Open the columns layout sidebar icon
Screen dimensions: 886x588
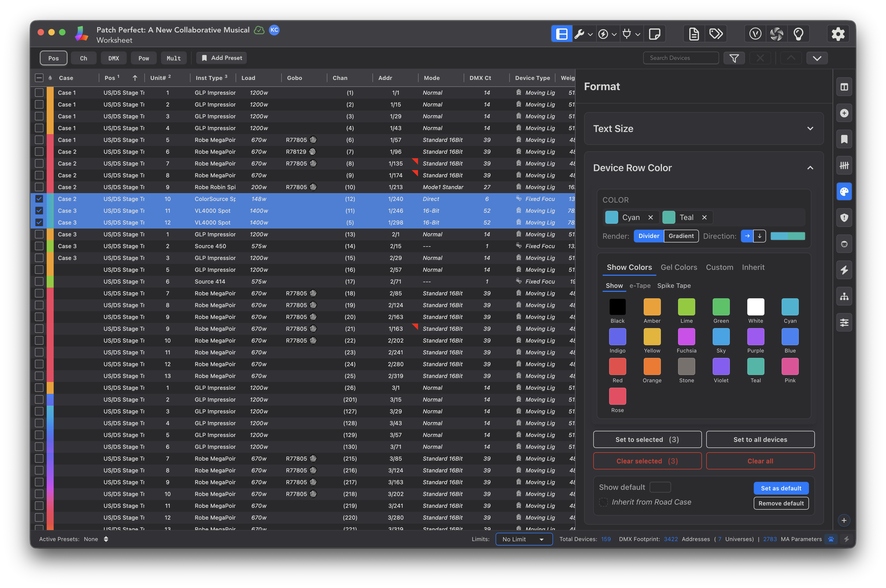(x=844, y=87)
